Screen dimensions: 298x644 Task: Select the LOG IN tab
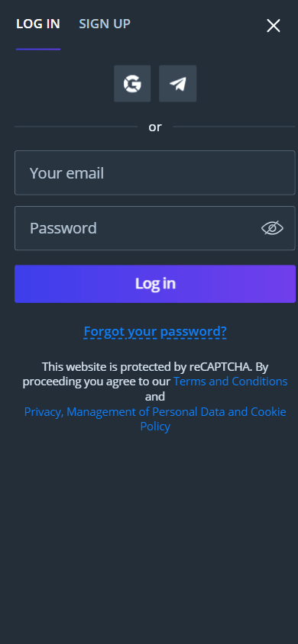click(38, 24)
